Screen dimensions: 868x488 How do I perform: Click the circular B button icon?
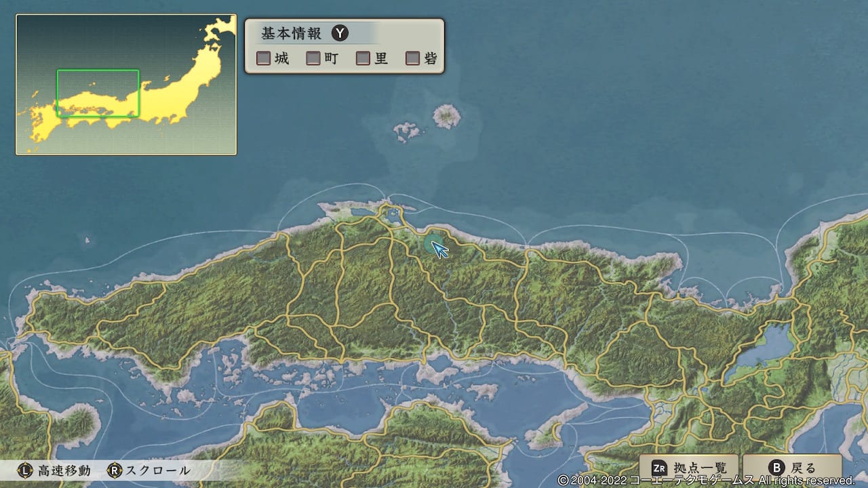tap(777, 468)
